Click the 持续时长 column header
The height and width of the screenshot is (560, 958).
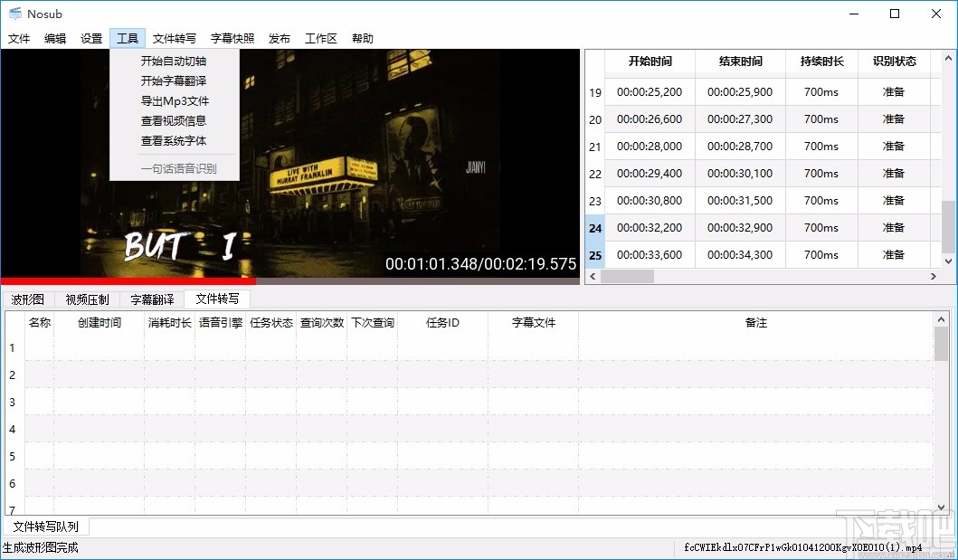click(821, 62)
